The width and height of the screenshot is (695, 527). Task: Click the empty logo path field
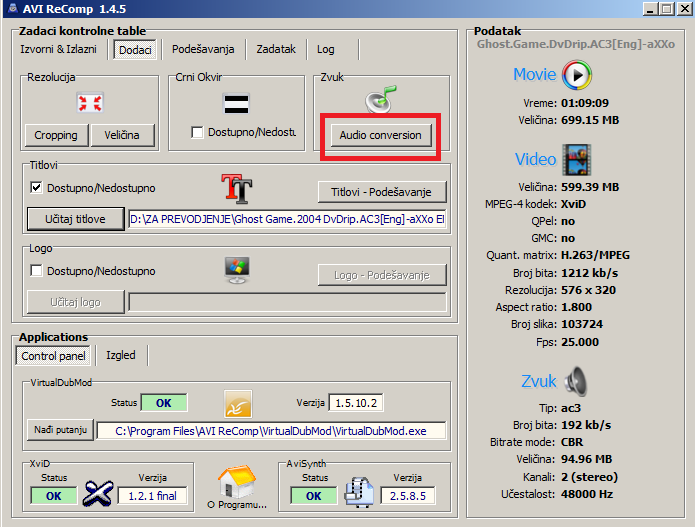tap(287, 302)
